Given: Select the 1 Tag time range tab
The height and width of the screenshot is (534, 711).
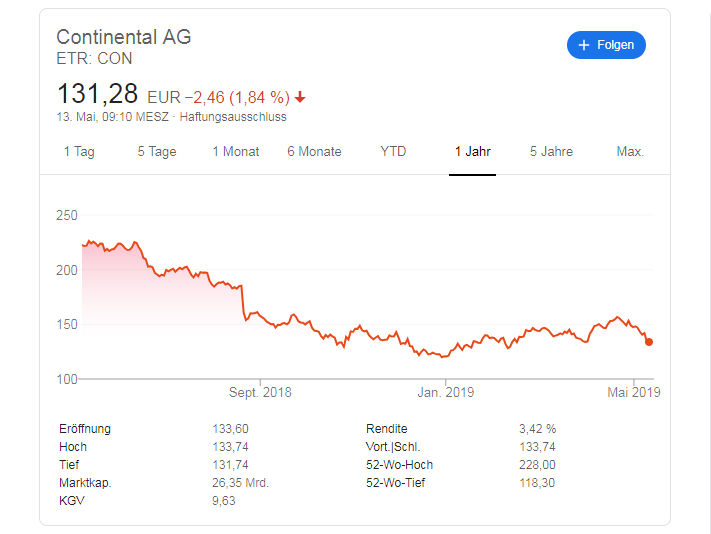Looking at the screenshot, I should coord(79,151).
